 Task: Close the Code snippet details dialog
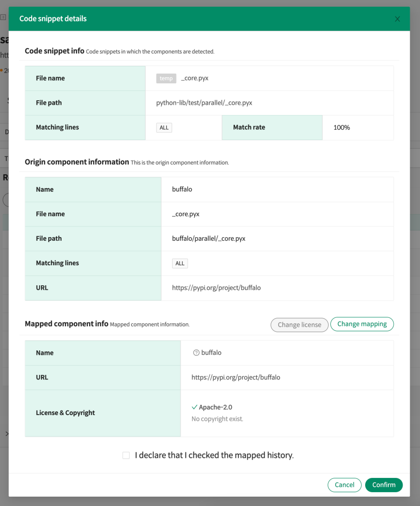pos(397,19)
